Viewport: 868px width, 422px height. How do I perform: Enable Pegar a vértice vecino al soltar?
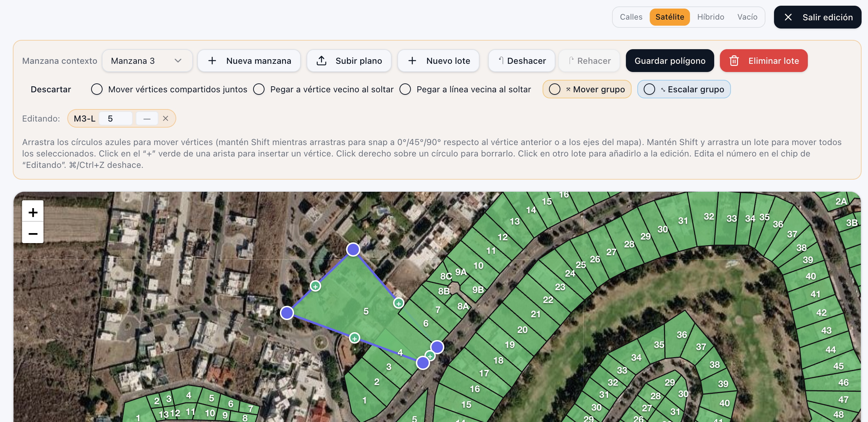[x=259, y=89]
